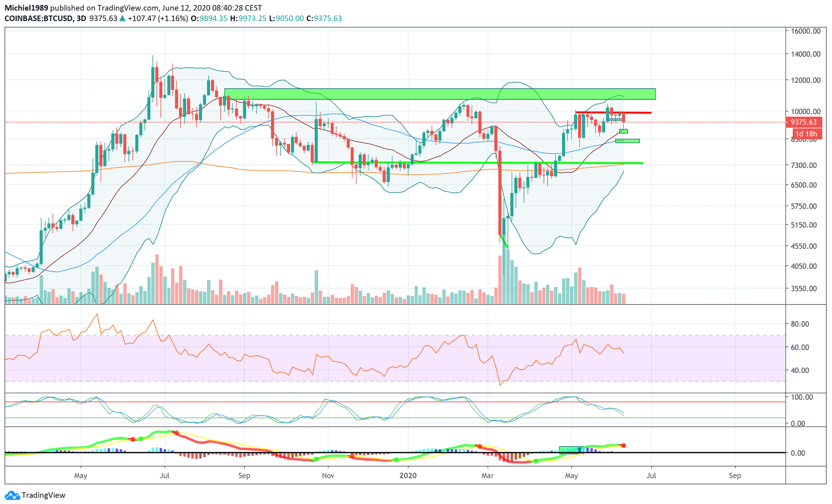Click the Mar label on time axis
The image size is (832, 504).
[487, 476]
